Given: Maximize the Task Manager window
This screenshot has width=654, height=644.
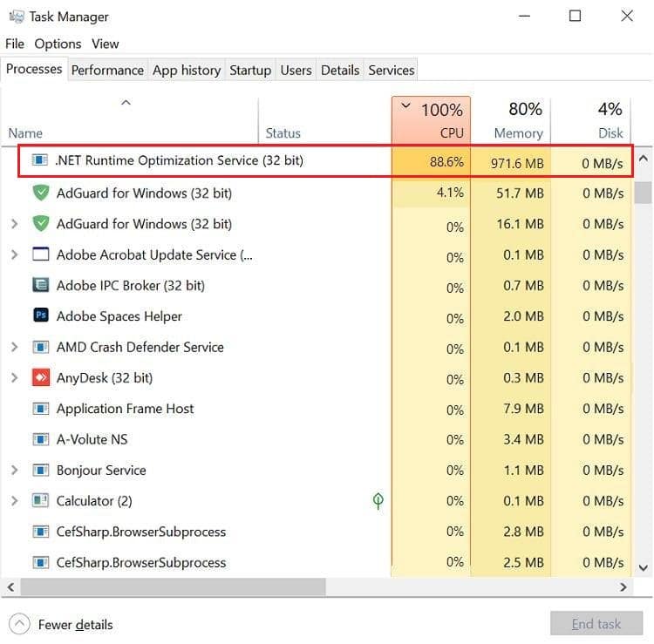Looking at the screenshot, I should tap(576, 16).
